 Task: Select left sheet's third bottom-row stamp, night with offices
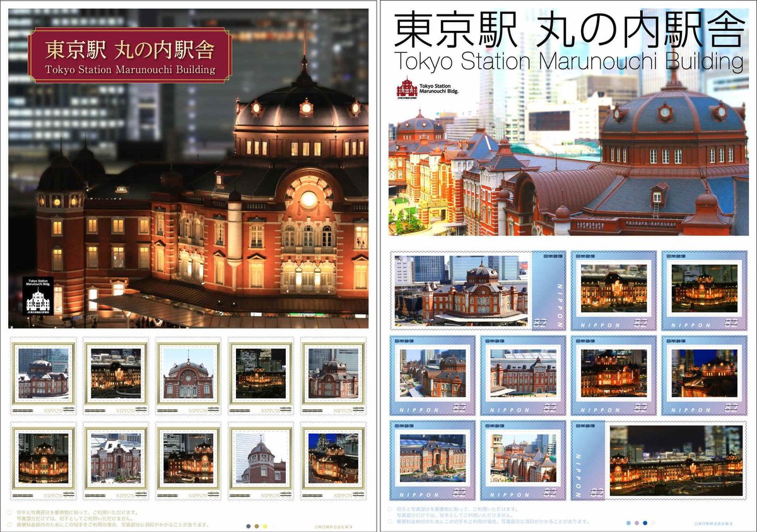[x=189, y=462]
